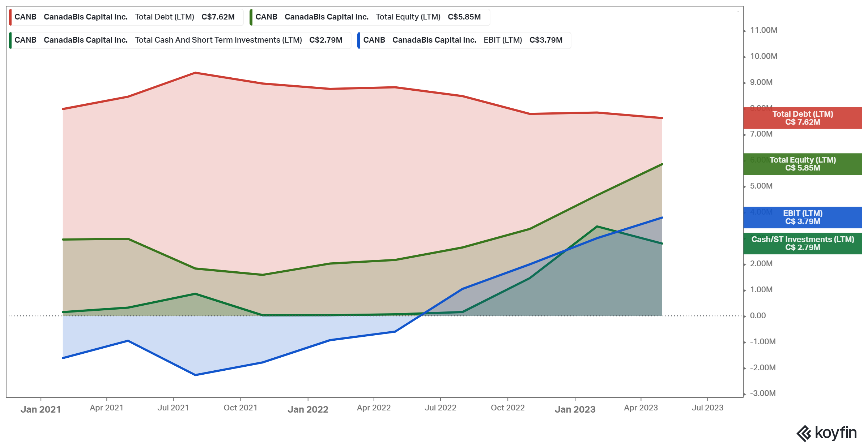Click the Jul 2023 x-axis label

coord(707,408)
